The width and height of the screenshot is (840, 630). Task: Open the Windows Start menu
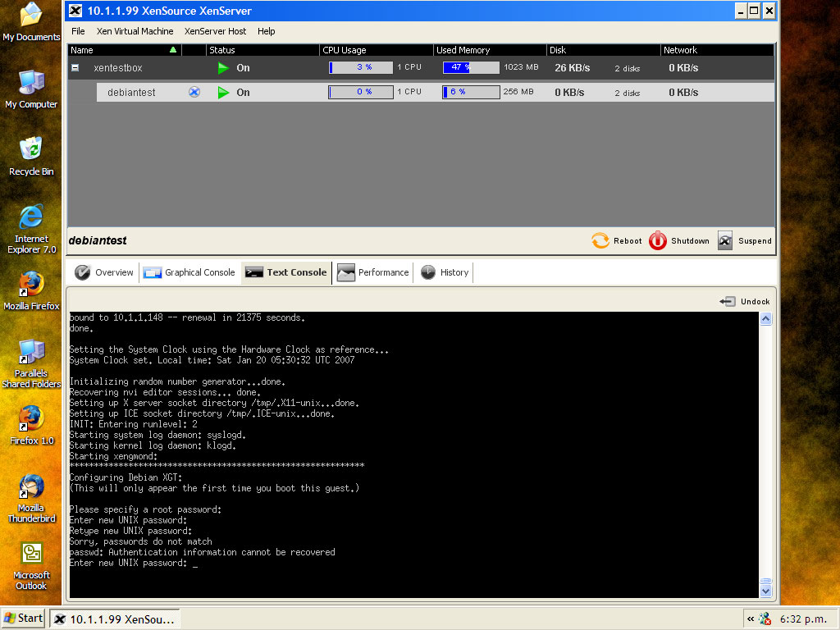click(x=23, y=619)
